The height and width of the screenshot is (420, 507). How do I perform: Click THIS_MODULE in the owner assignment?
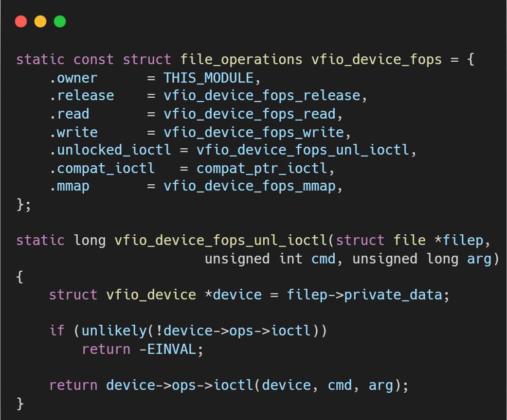click(x=208, y=78)
